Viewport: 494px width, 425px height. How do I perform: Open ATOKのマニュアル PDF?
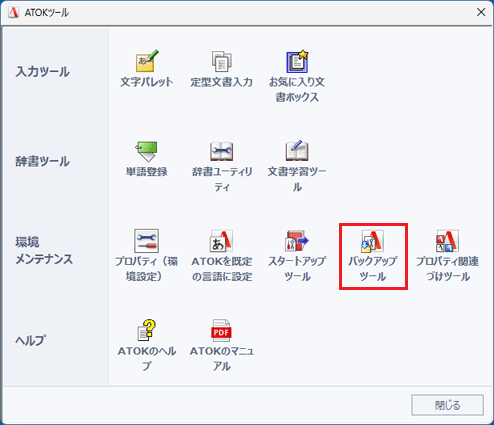pos(222,345)
